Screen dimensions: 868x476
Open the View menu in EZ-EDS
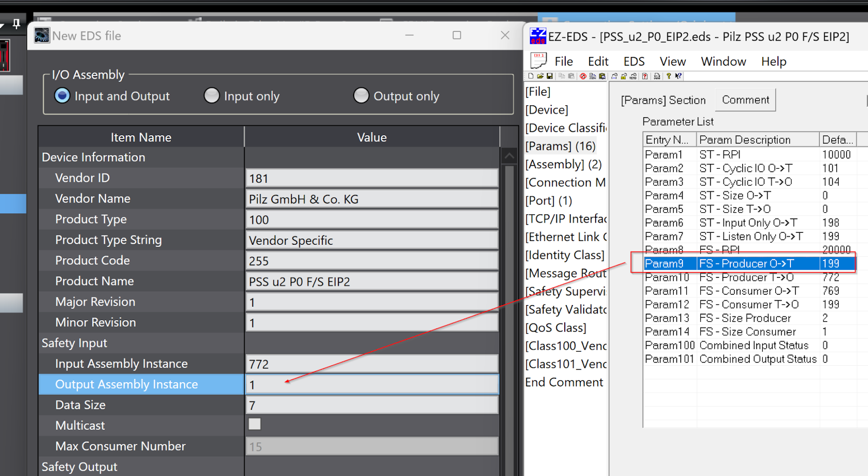pyautogui.click(x=673, y=61)
